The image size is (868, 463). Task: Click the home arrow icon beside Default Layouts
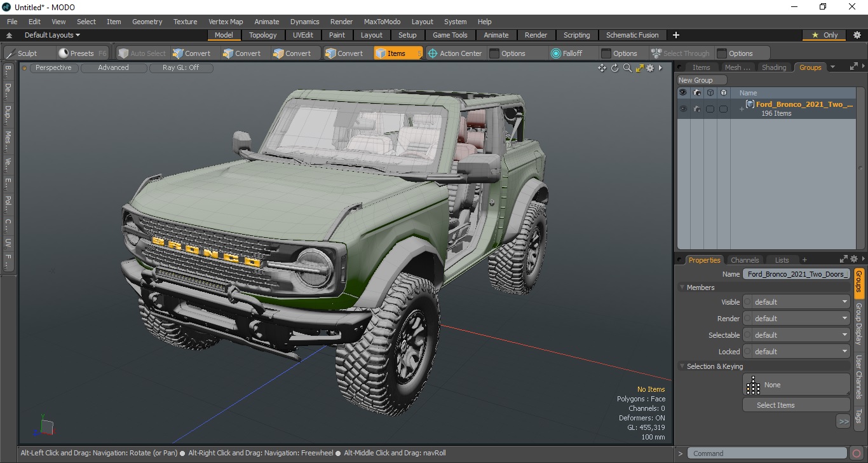[10, 36]
